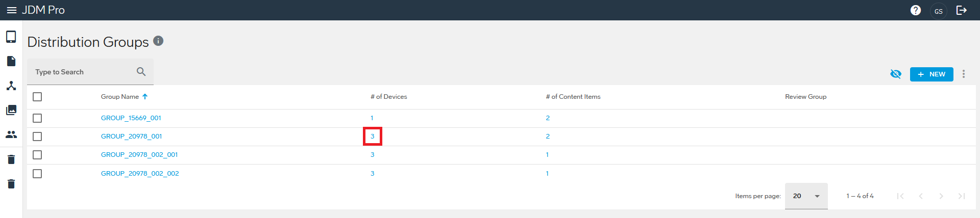Check the GROUP_15669_001 row checkbox
The height and width of the screenshot is (218, 980).
point(37,118)
